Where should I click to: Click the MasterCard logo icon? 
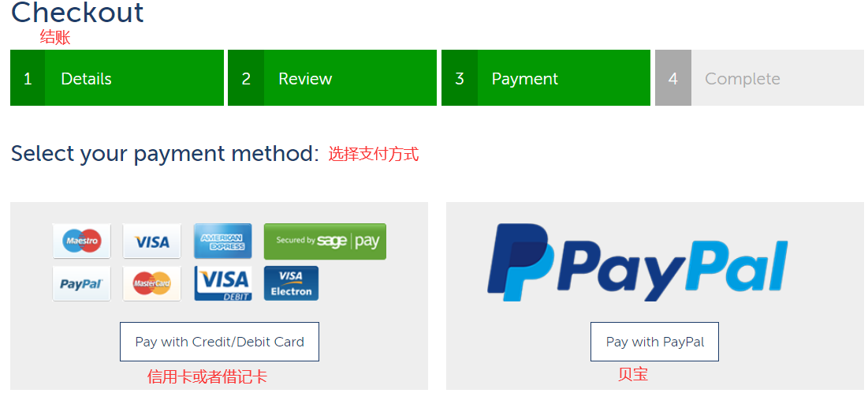click(x=151, y=283)
